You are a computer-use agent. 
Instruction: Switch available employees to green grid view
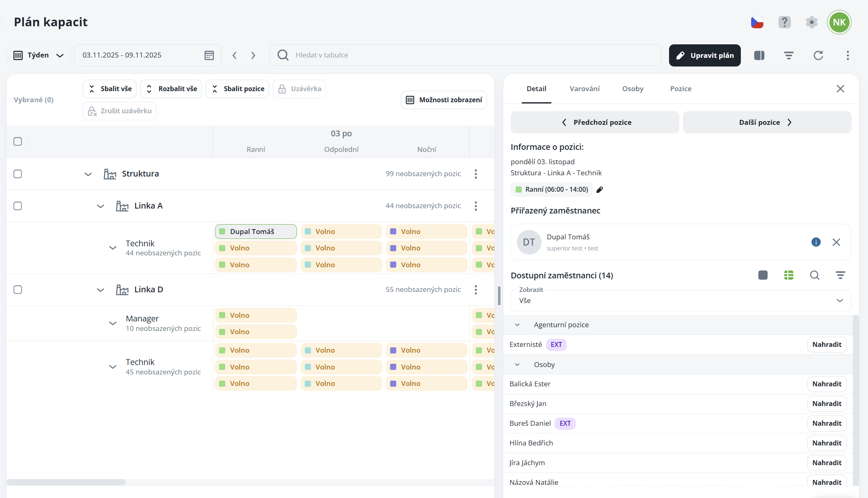pos(788,275)
